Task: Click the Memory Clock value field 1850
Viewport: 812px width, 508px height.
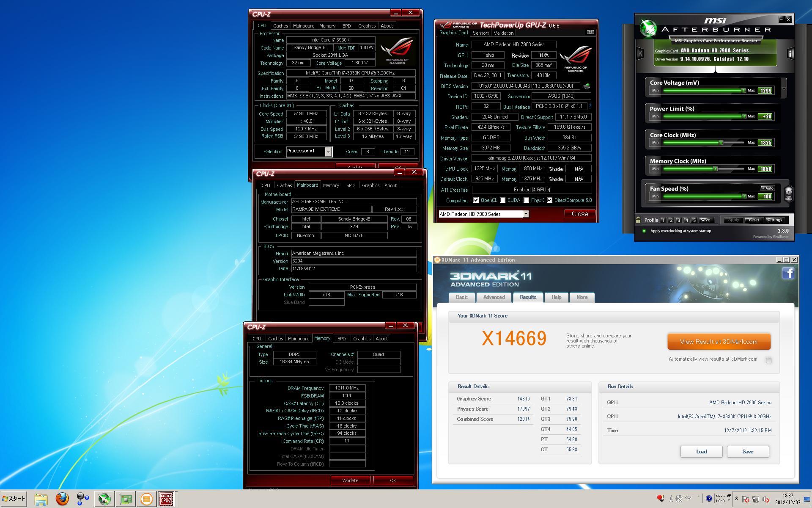Action: click(x=766, y=169)
